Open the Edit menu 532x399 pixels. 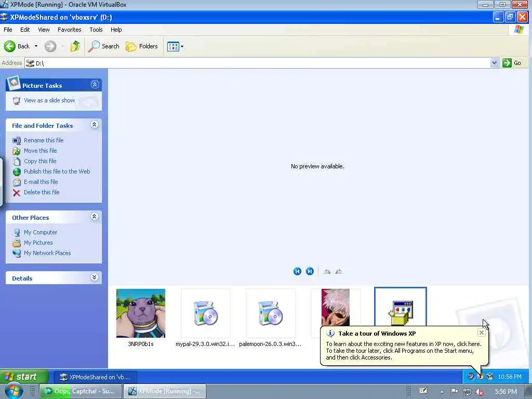(25, 30)
